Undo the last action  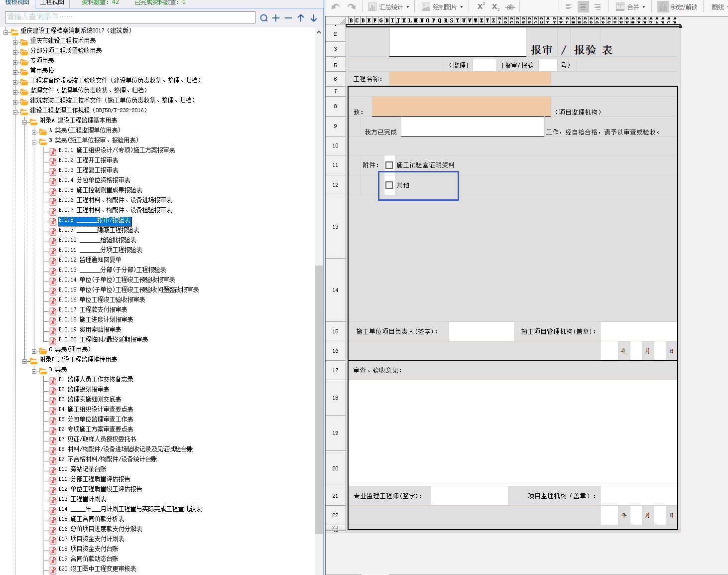click(336, 6)
